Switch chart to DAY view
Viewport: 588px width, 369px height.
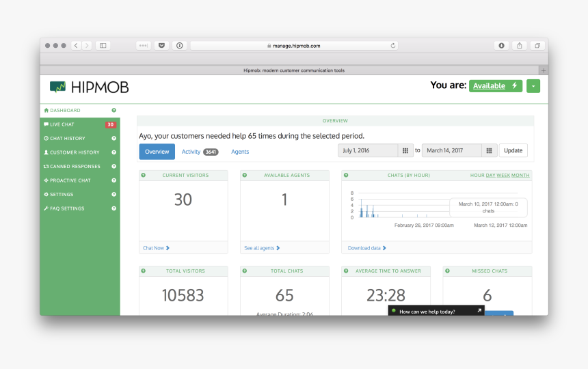tap(490, 176)
